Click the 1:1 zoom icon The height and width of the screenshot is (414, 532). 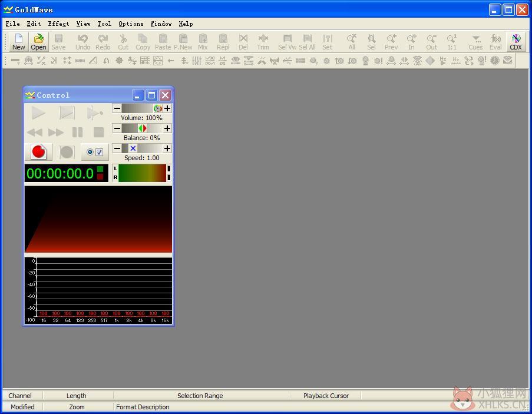pyautogui.click(x=452, y=42)
